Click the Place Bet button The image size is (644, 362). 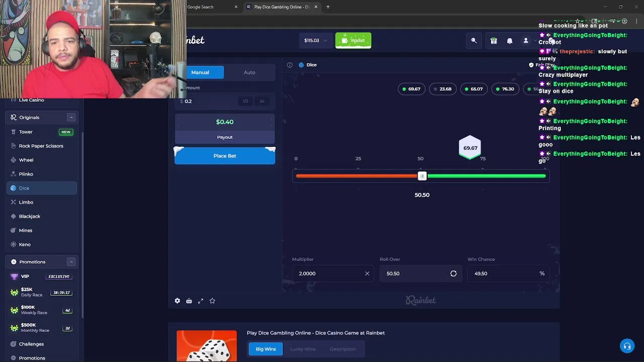225,156
